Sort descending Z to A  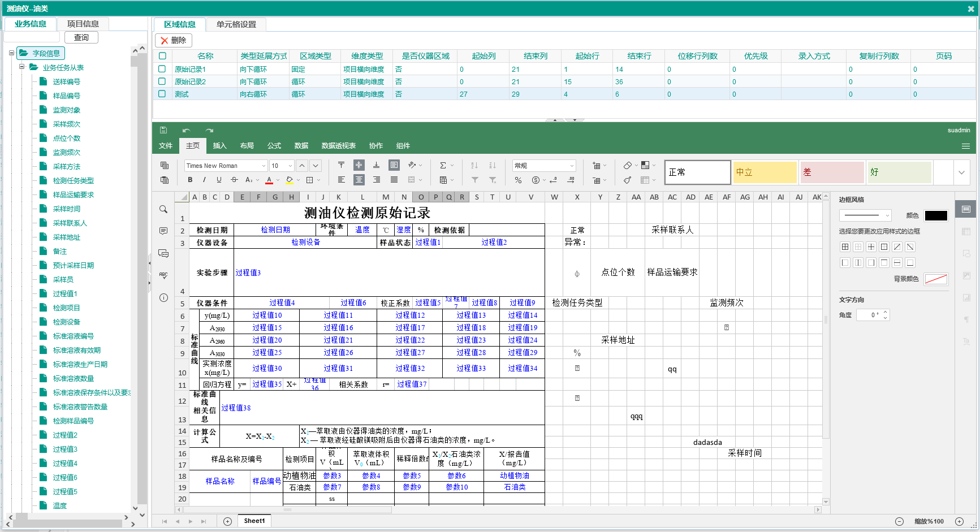pyautogui.click(x=493, y=165)
